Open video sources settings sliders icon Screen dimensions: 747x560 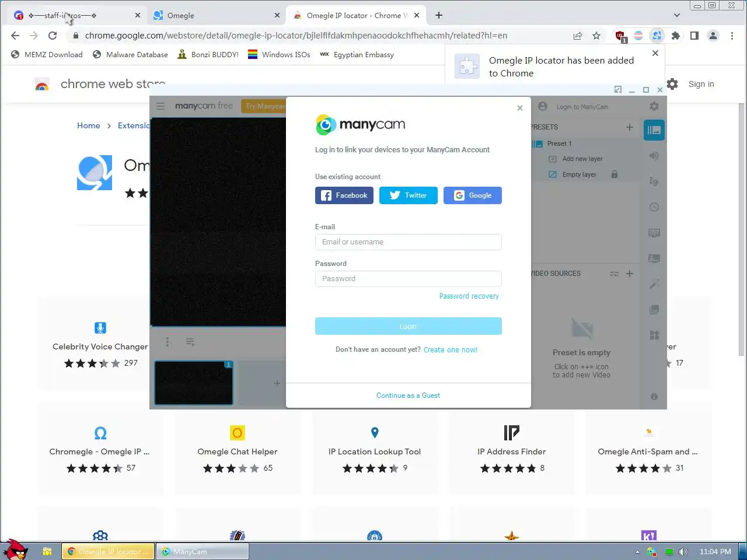click(615, 274)
